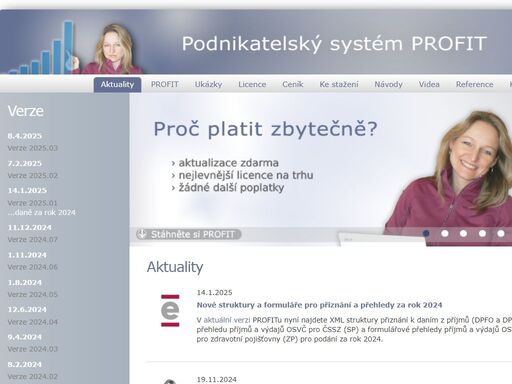
Task: Select the fifth slider dot
Action: point(501,234)
